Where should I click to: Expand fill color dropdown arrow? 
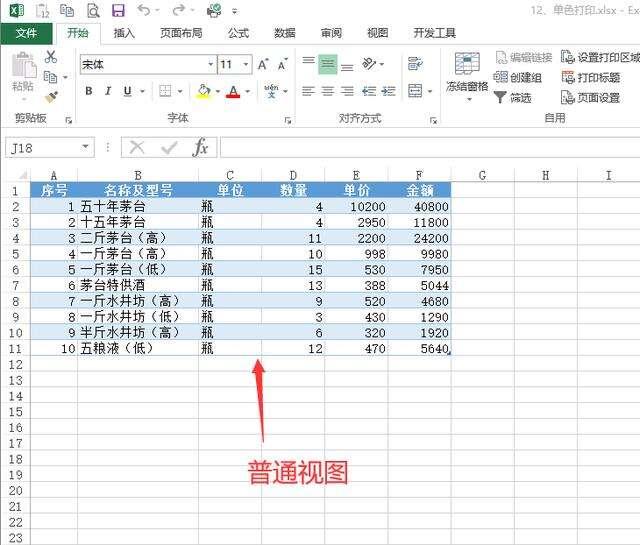click(x=218, y=91)
